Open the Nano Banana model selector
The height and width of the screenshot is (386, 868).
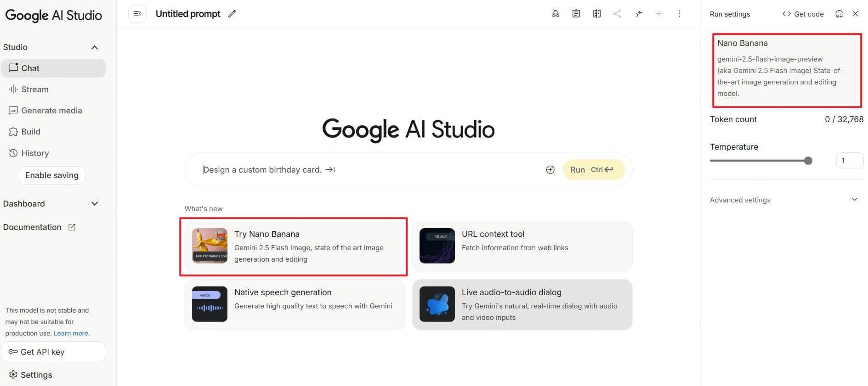787,70
